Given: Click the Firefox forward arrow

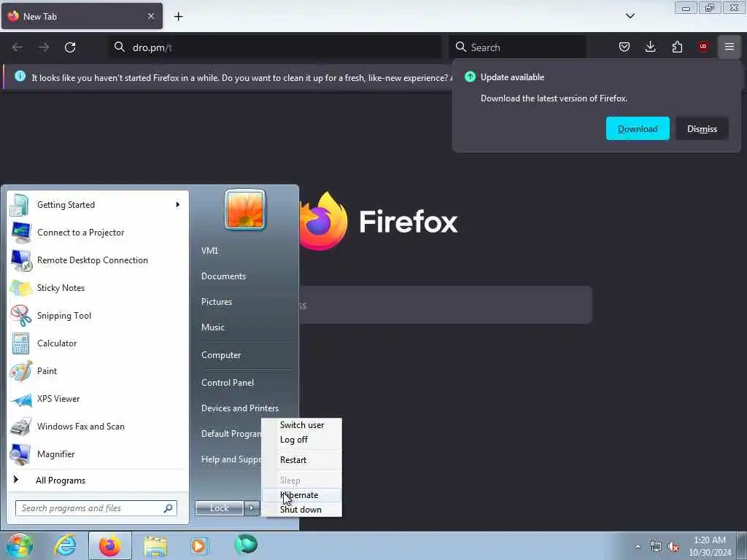Looking at the screenshot, I should (x=44, y=47).
